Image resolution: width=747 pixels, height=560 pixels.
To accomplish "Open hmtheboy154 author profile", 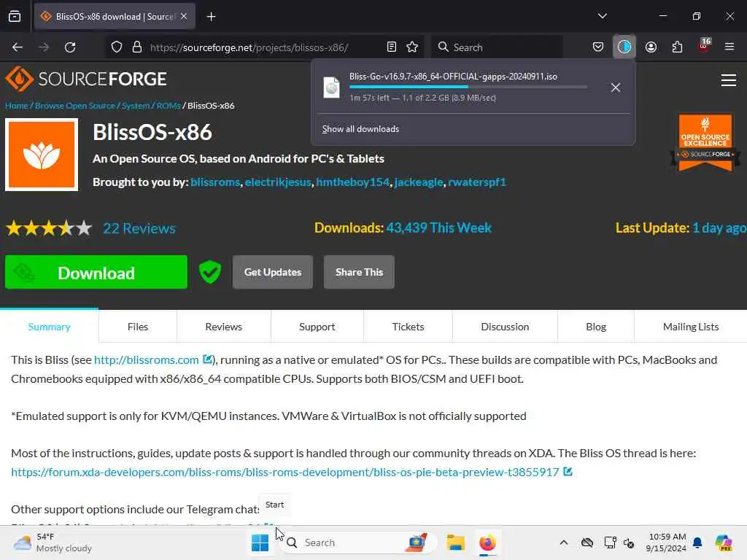I will coord(352,182).
